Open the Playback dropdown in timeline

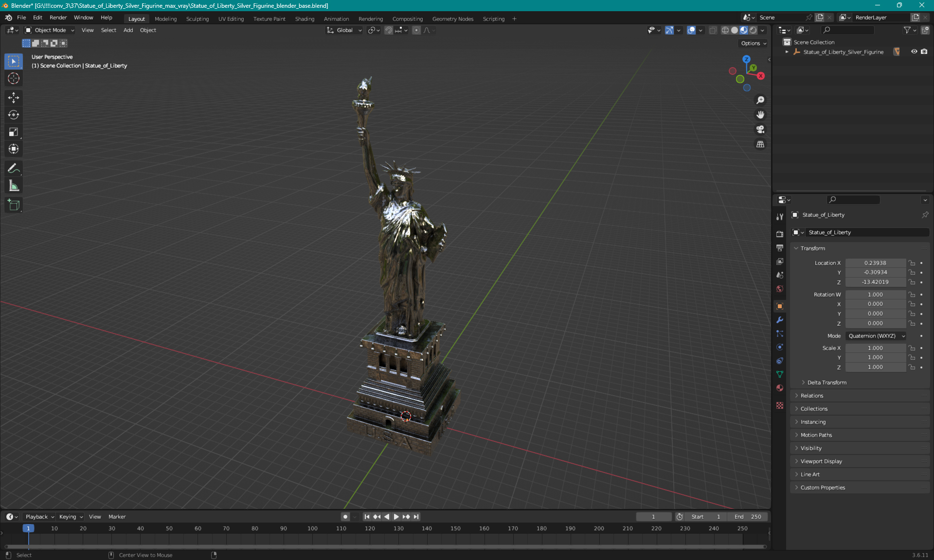click(x=40, y=517)
